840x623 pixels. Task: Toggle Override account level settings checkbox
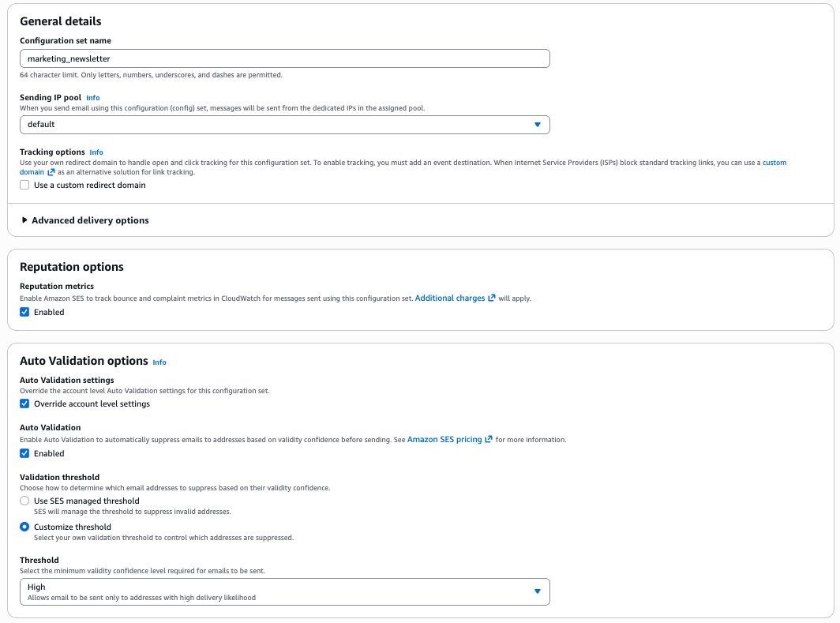tap(25, 404)
